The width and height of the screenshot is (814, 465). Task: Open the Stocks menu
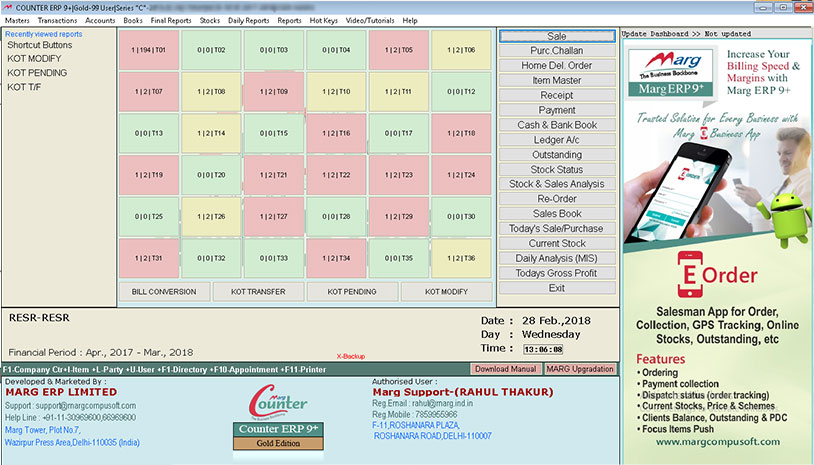[210, 21]
